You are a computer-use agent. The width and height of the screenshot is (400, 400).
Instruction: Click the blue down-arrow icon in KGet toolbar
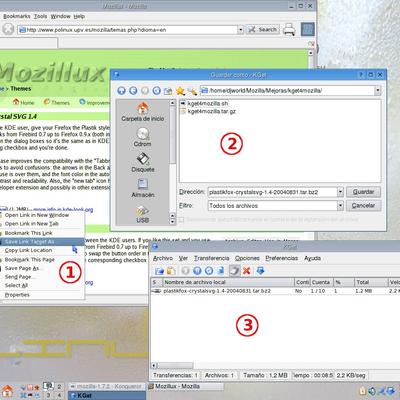(260, 271)
